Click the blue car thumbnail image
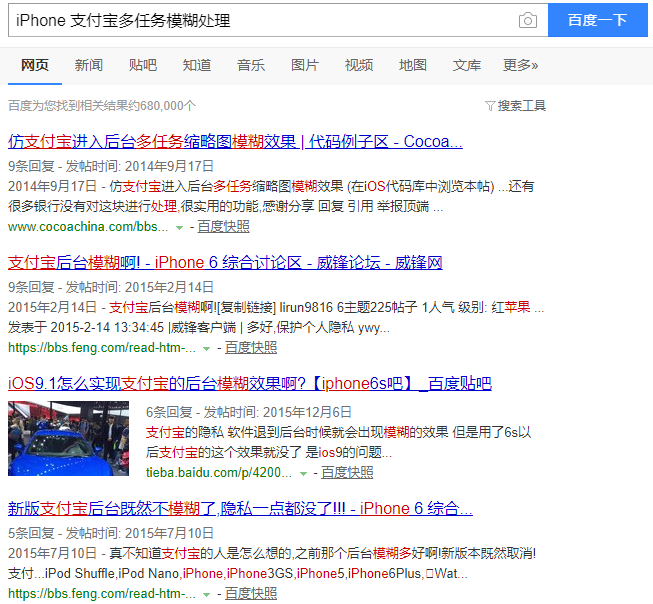Viewport: 653px width, 604px height. coord(68,438)
